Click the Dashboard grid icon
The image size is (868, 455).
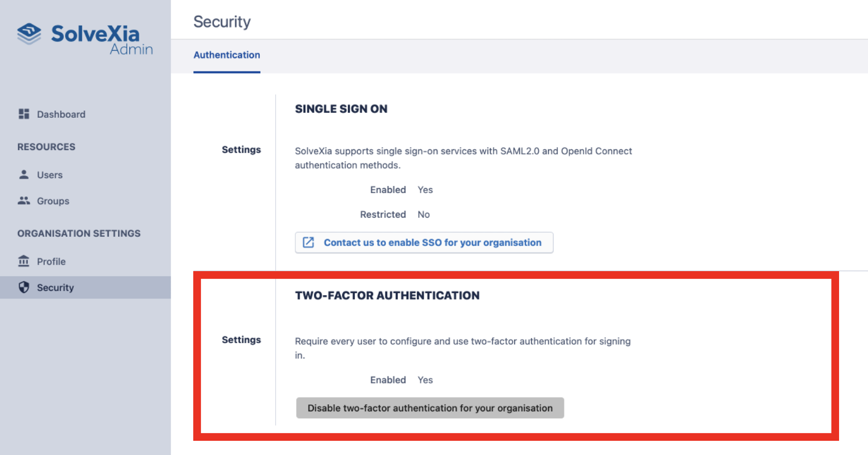[x=24, y=114]
